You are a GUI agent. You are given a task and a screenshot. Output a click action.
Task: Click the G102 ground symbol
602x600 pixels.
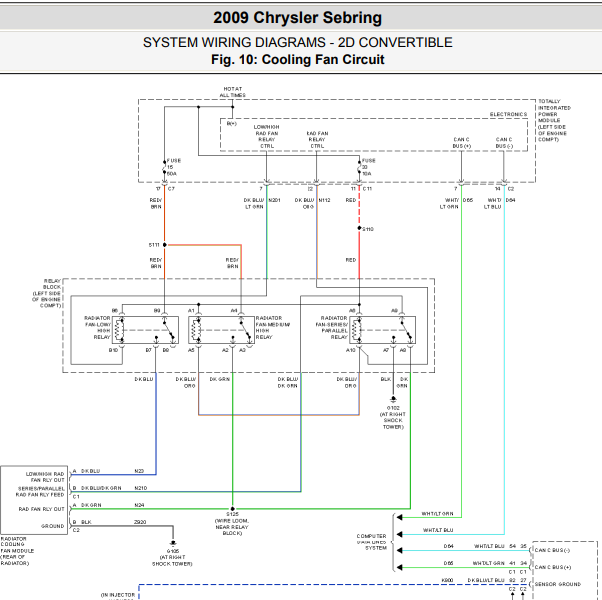click(393, 400)
